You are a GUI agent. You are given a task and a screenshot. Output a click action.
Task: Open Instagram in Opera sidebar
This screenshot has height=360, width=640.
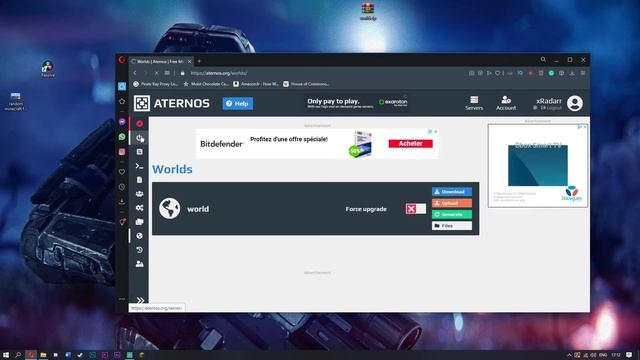pyautogui.click(x=122, y=151)
